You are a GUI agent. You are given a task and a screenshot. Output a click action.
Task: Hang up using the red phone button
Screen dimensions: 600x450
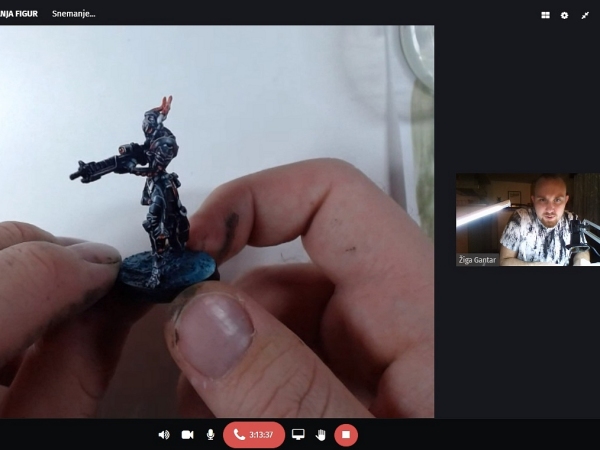click(x=253, y=434)
